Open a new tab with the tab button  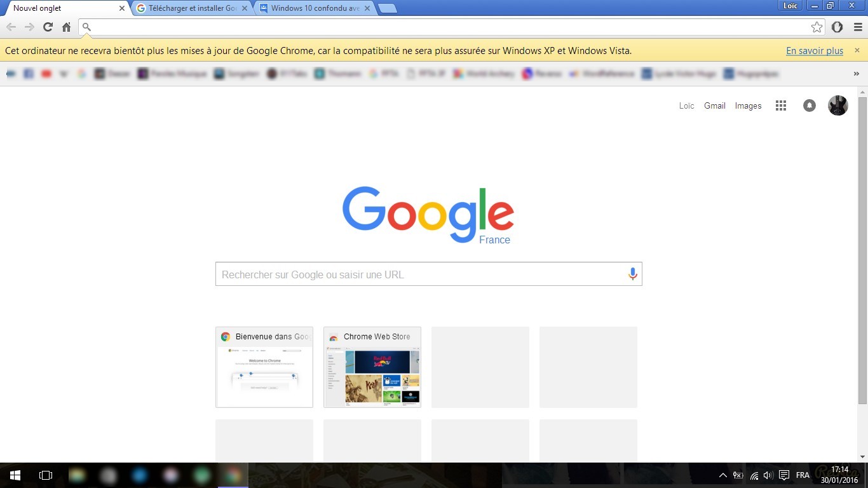click(x=387, y=8)
